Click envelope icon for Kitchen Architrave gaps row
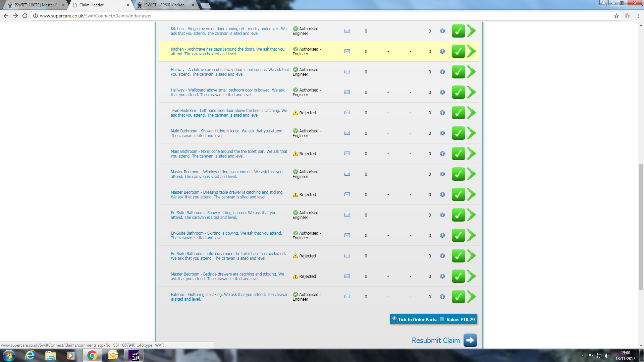644x362 pixels. 347,51
